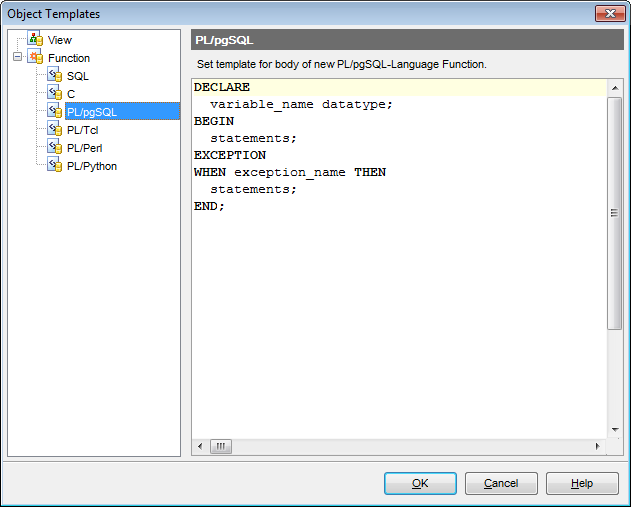The height and width of the screenshot is (507, 631).
Task: Click the editor's scroll left arrow
Action: click(x=200, y=446)
